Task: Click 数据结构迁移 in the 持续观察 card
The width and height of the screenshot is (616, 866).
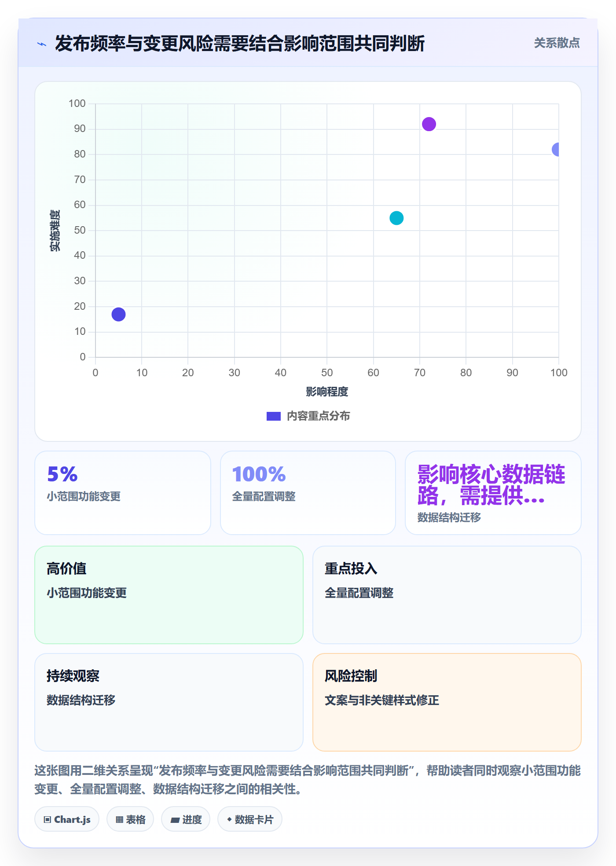Action: 81,700
